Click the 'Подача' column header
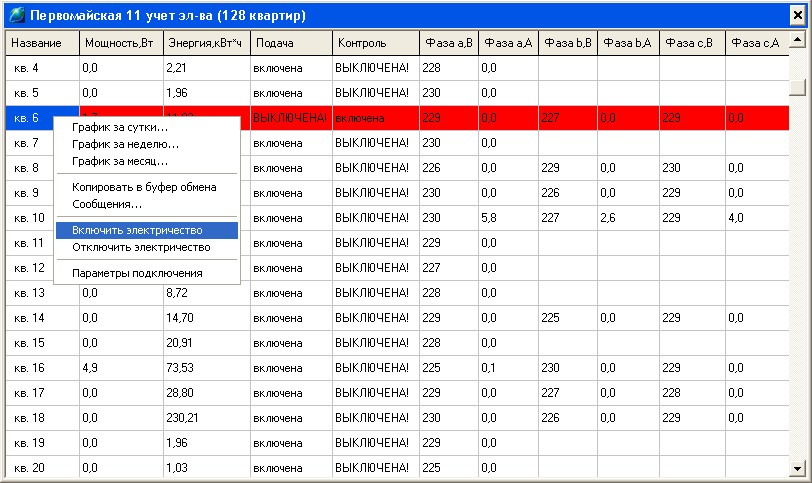Screen dimensions: 812x483 click(290, 44)
